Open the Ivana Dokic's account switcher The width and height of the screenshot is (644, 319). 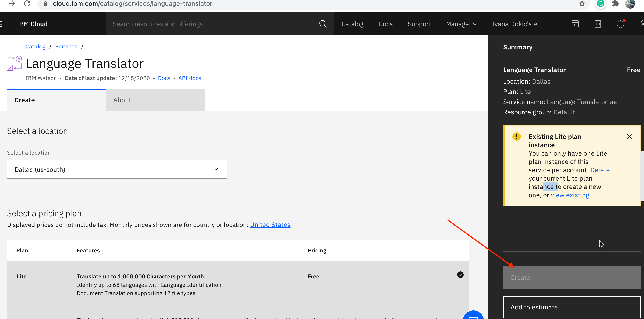click(x=517, y=24)
